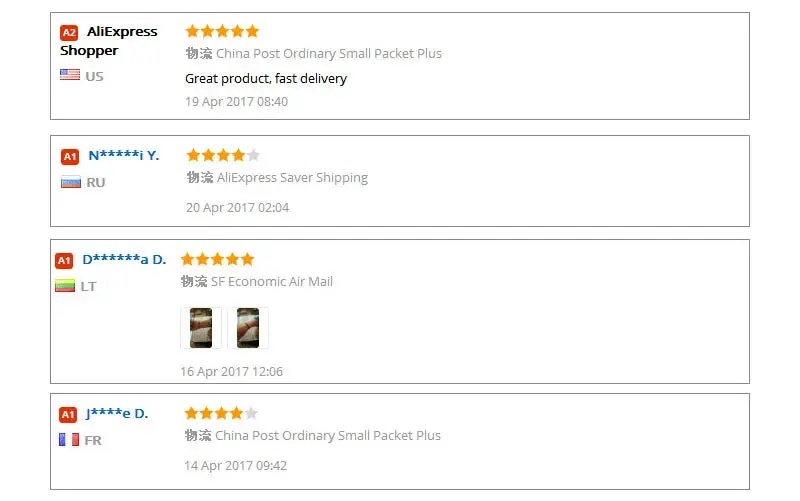Click the four-star rating of RU review
Viewport: 800px width, 501px height.
(223, 155)
